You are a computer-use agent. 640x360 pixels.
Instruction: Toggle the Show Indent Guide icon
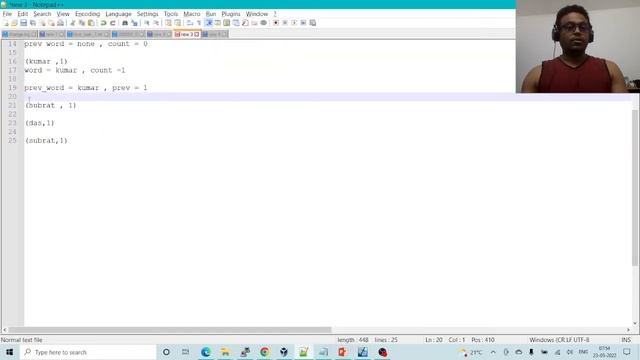click(x=208, y=23)
